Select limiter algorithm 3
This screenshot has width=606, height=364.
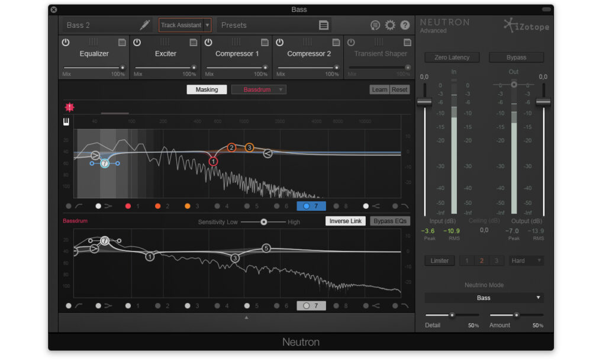click(497, 261)
